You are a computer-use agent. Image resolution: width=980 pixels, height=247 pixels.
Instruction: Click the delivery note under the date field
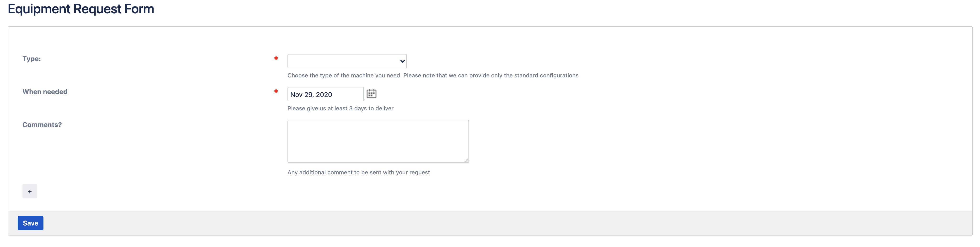click(340, 108)
